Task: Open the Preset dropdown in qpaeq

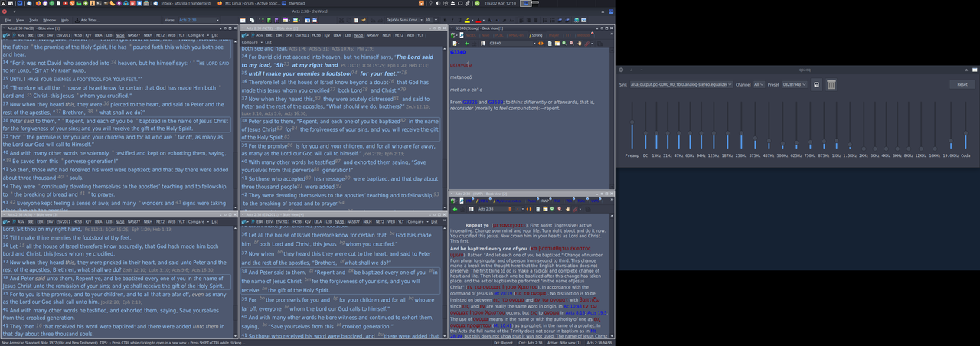Action: [795, 84]
